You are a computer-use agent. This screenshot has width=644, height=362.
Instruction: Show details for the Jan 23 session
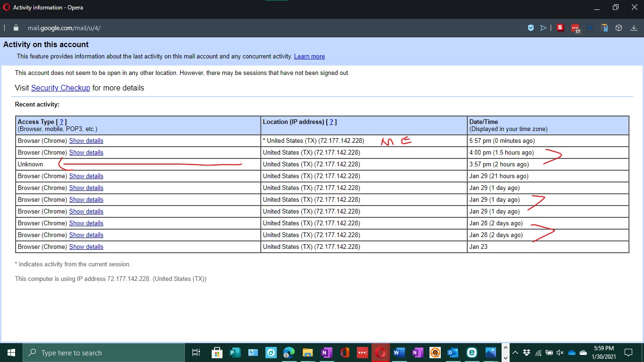(86, 247)
